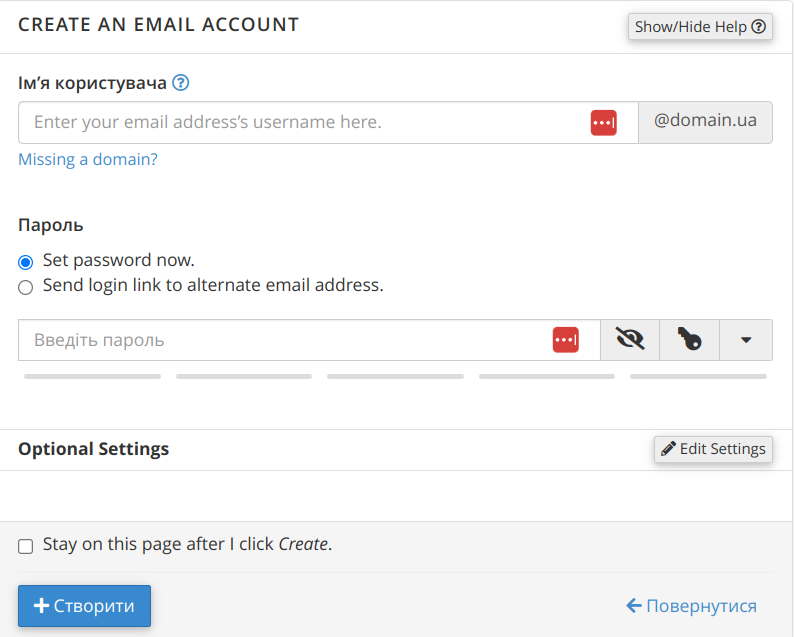The height and width of the screenshot is (637, 794).
Task: Choose 'Send login link to alternate email' option
Action: point(26,287)
